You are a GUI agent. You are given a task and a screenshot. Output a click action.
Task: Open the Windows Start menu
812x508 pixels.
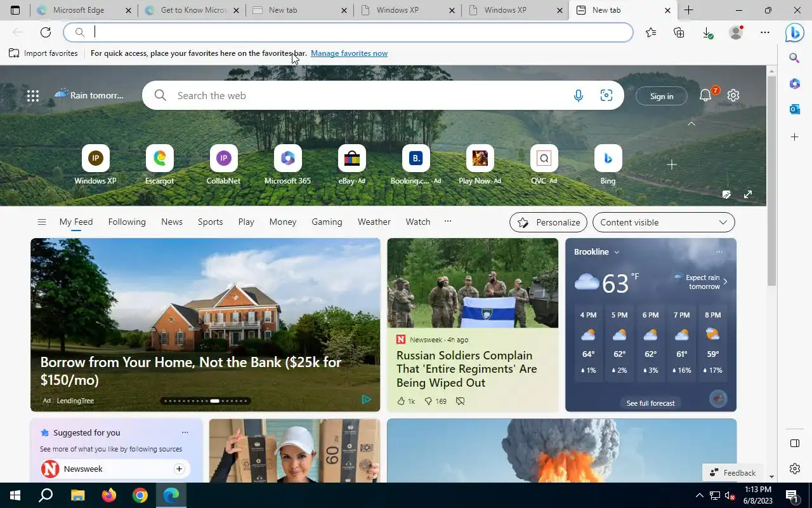(x=15, y=495)
